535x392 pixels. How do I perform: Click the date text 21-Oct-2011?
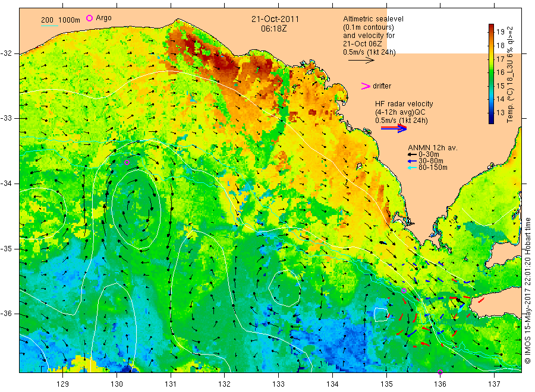click(x=275, y=19)
